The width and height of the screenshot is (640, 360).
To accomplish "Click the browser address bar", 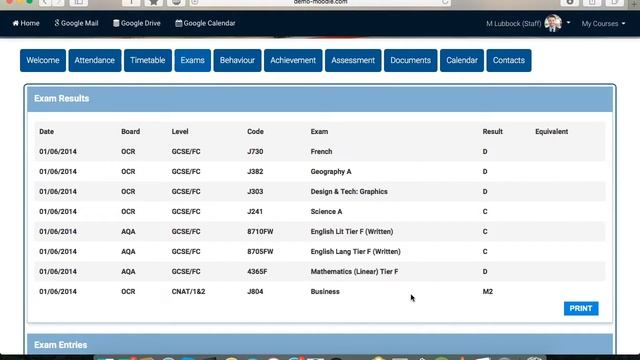I will tap(320, 2).
